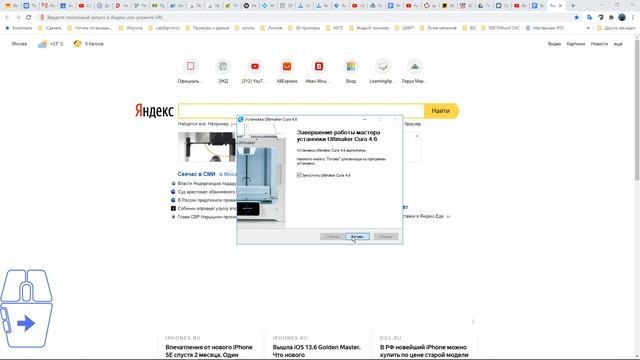Expand the bookmarks bar overflow chevron
This screenshot has height=360, width=640.
588,28
